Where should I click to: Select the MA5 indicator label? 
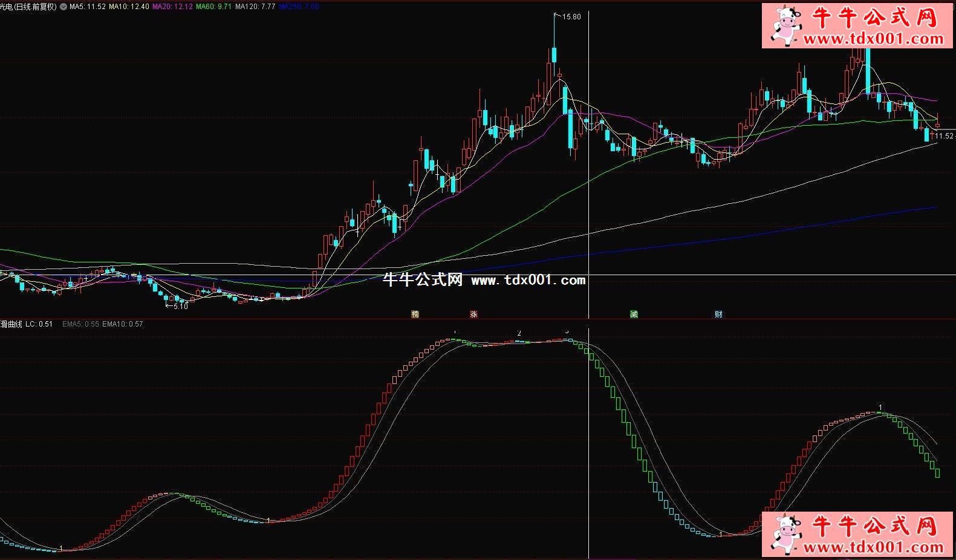[88, 7]
